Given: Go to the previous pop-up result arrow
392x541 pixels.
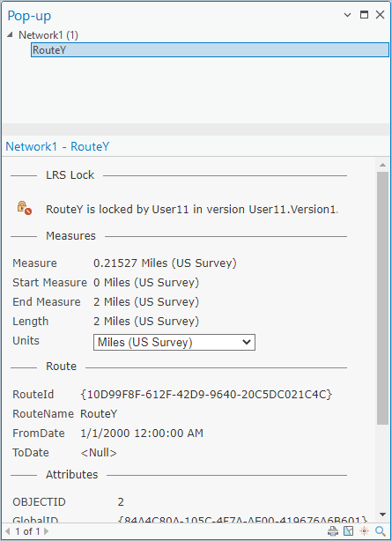Looking at the screenshot, I should tap(8, 531).
